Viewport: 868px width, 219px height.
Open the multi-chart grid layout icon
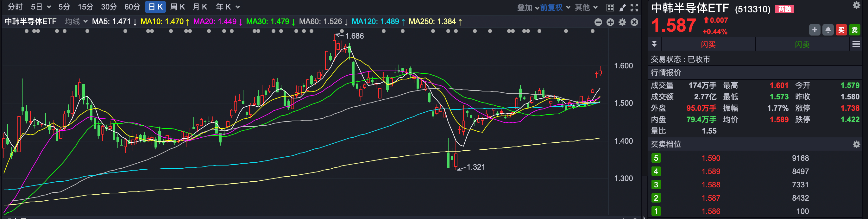(x=610, y=7)
